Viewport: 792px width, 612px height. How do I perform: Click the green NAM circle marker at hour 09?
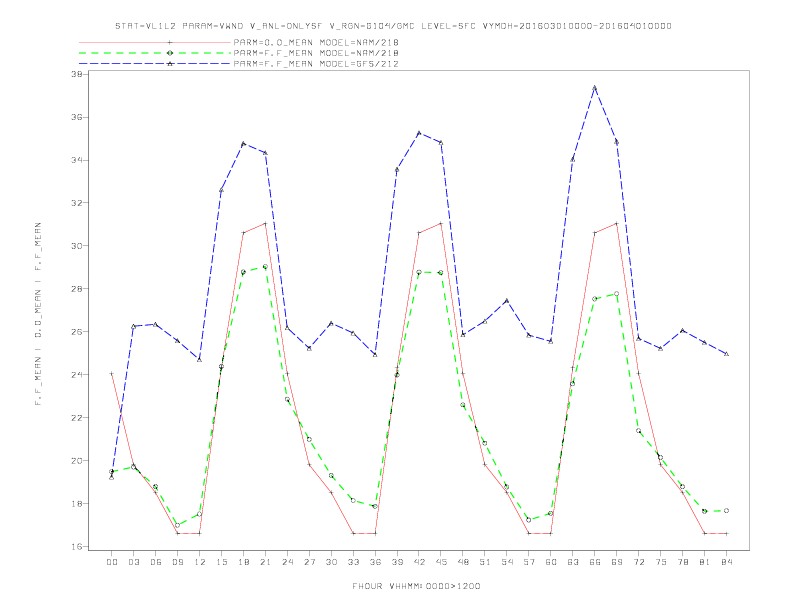click(177, 525)
